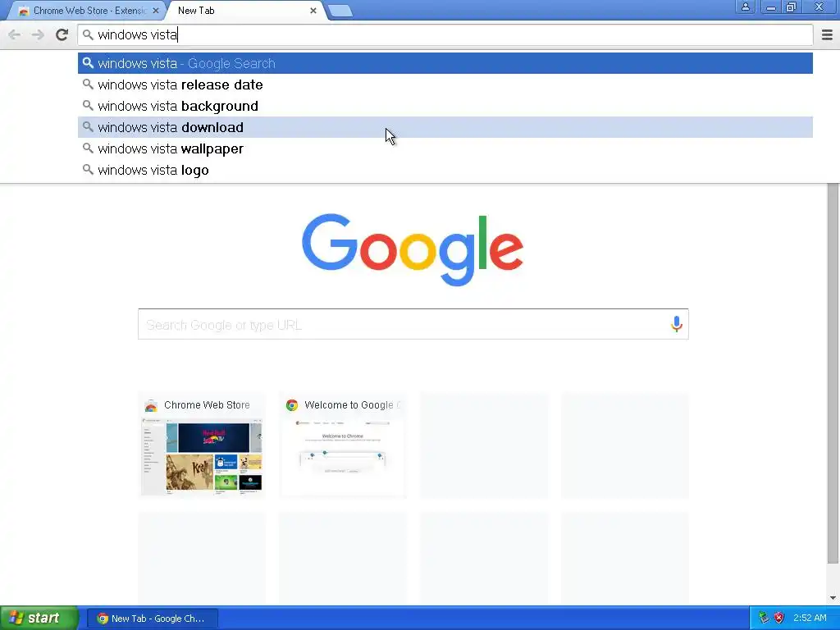Open the Windows Start menu

39,619
